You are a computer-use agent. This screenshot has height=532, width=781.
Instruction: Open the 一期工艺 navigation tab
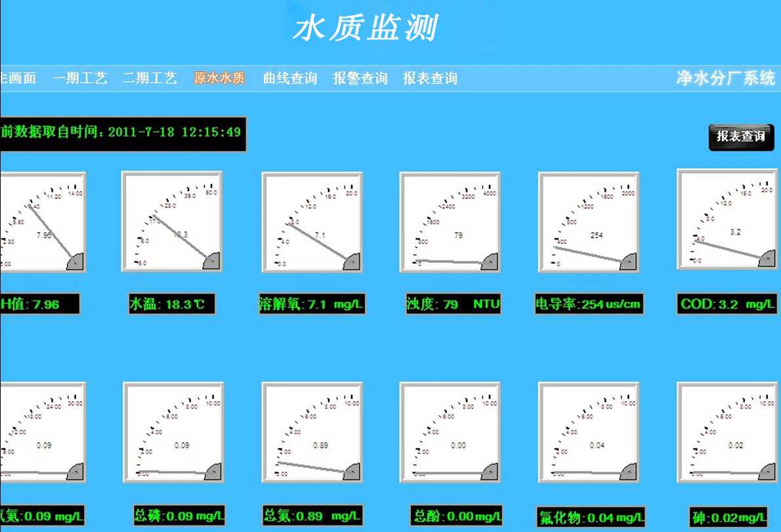[79, 79]
